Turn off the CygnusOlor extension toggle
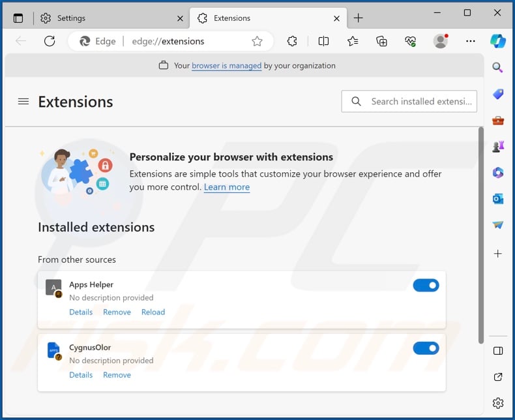Viewport: 515px width, 420px height. (x=426, y=348)
